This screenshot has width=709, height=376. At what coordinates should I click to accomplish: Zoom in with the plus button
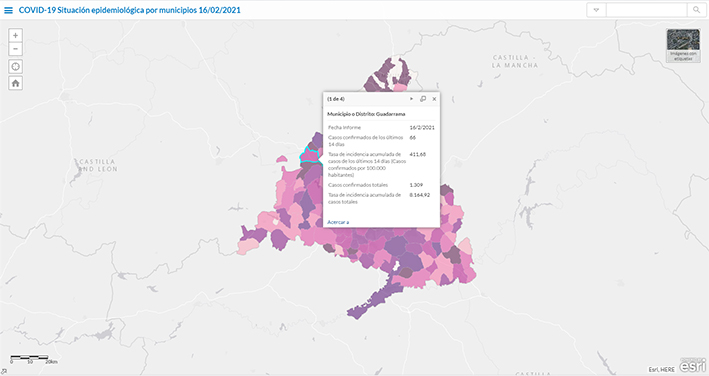(x=15, y=35)
